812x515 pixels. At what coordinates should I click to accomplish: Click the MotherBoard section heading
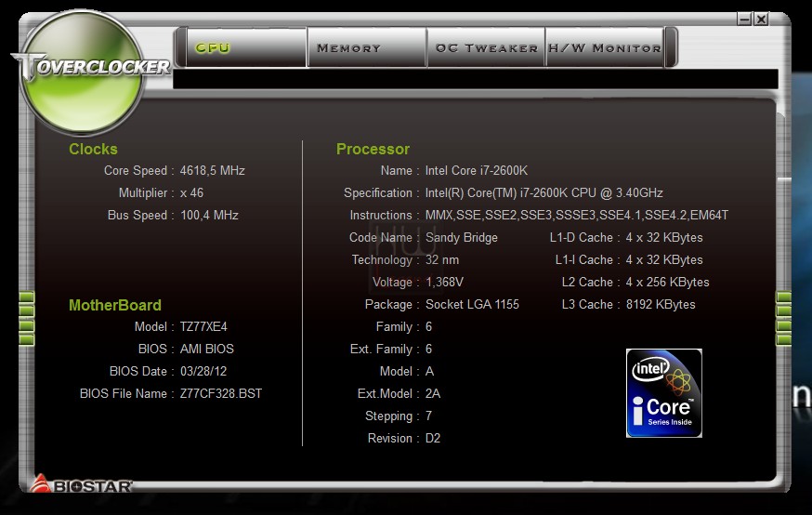[x=115, y=305]
